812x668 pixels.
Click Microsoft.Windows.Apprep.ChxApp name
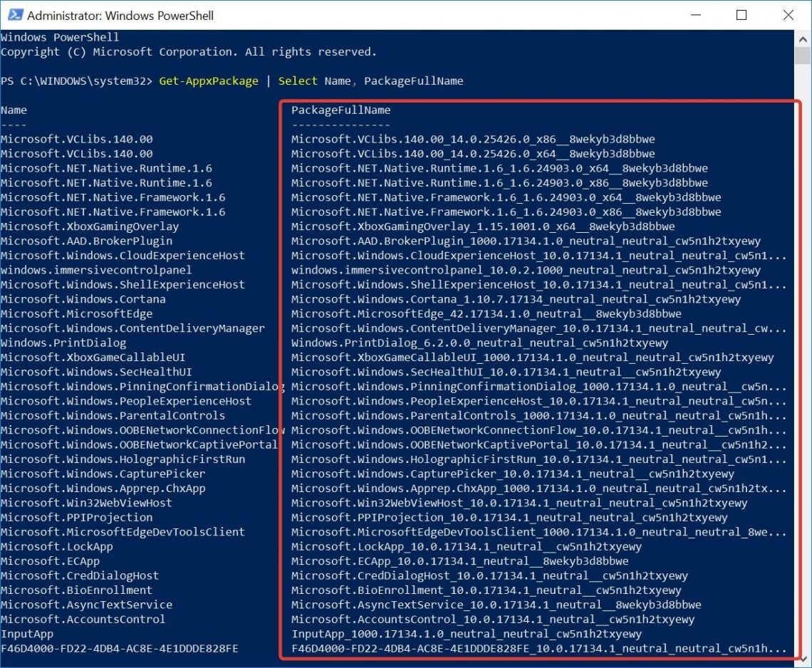coord(103,487)
